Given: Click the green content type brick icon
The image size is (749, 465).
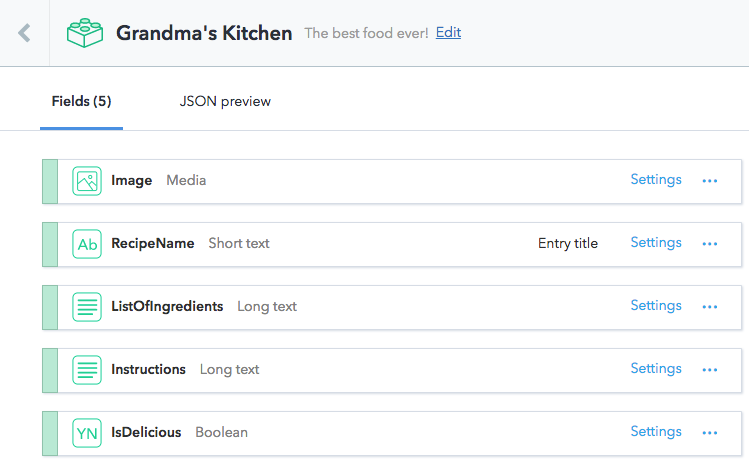Looking at the screenshot, I should coord(85,33).
